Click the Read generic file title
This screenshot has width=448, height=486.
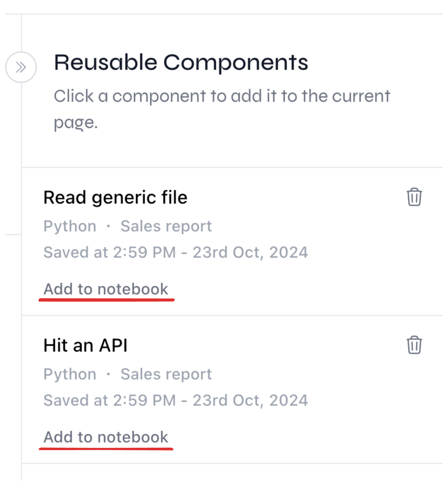(115, 197)
